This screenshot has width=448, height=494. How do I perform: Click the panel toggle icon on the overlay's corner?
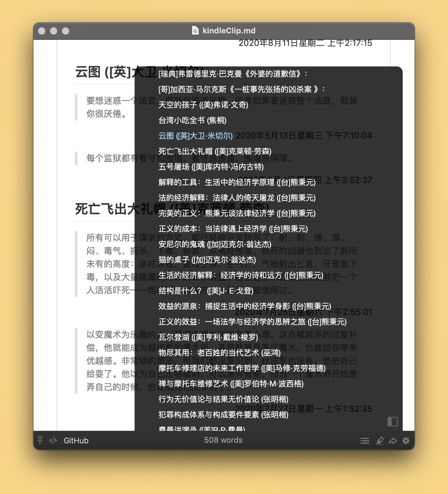[392, 422]
